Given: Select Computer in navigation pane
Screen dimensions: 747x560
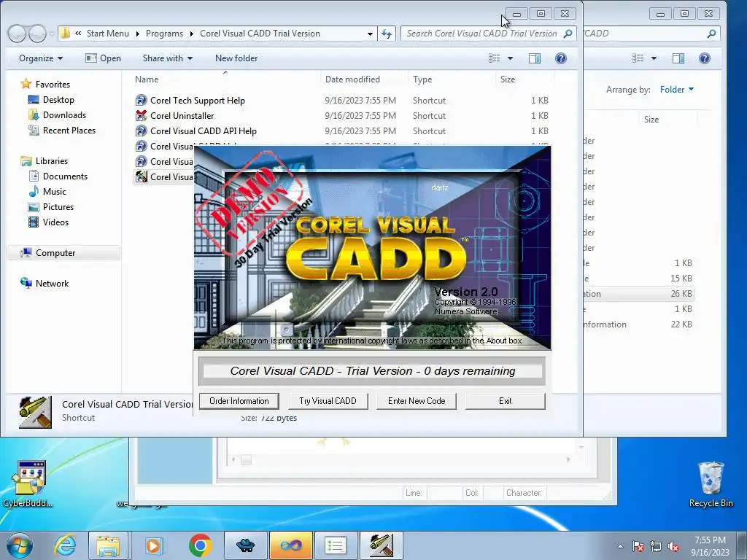Looking at the screenshot, I should (55, 253).
